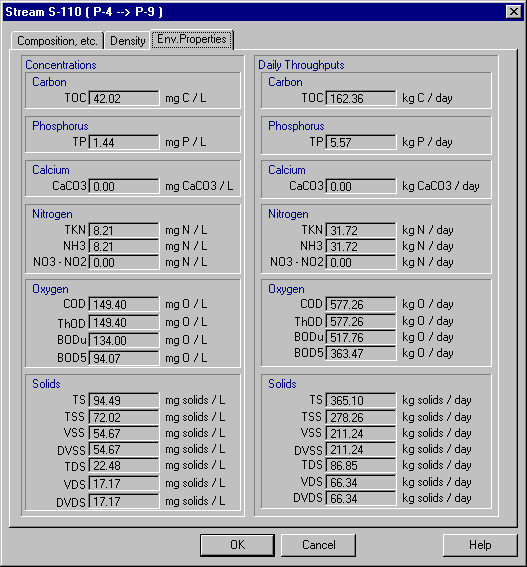Click the TSS concentration field
The image size is (527, 567).
coord(124,417)
